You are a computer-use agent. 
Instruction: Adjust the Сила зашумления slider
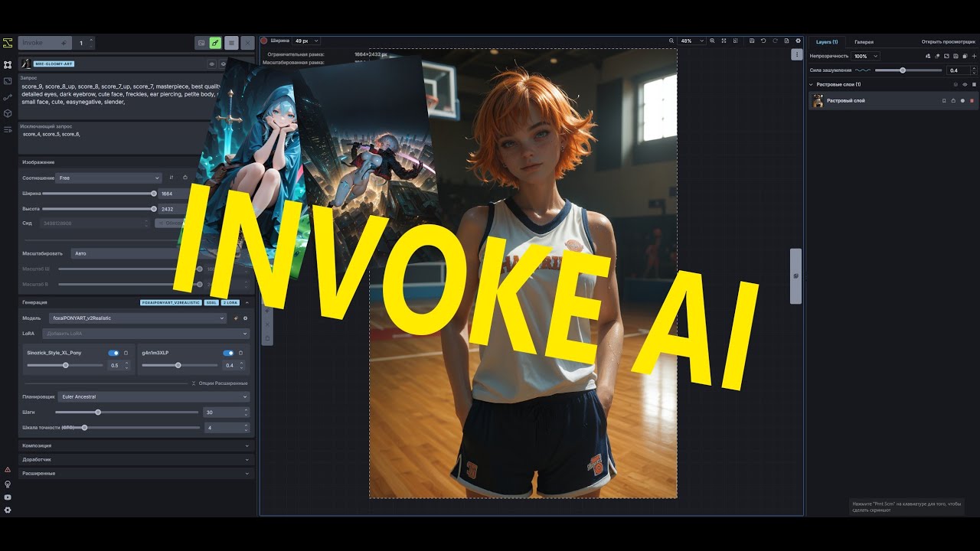pos(908,70)
